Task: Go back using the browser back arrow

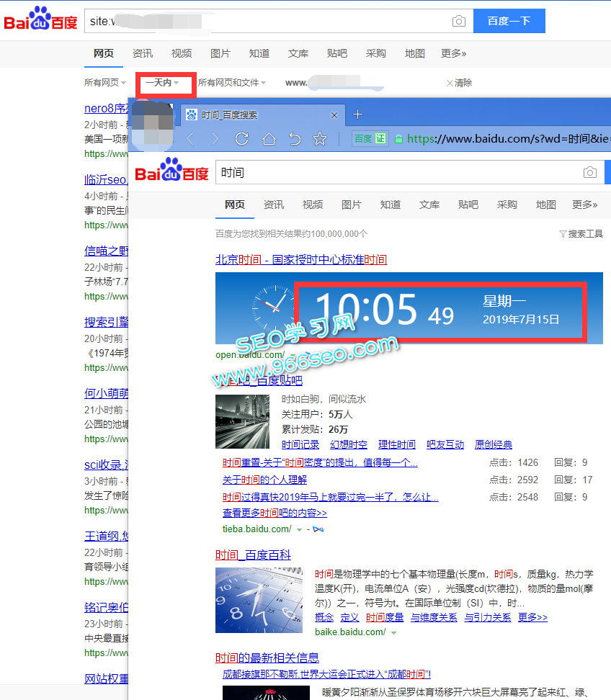Action: (x=190, y=139)
